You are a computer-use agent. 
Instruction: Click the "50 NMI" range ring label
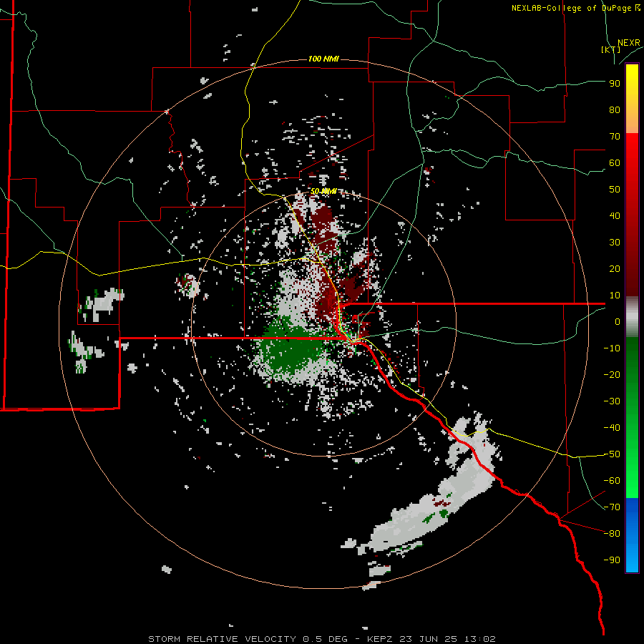coord(323,191)
